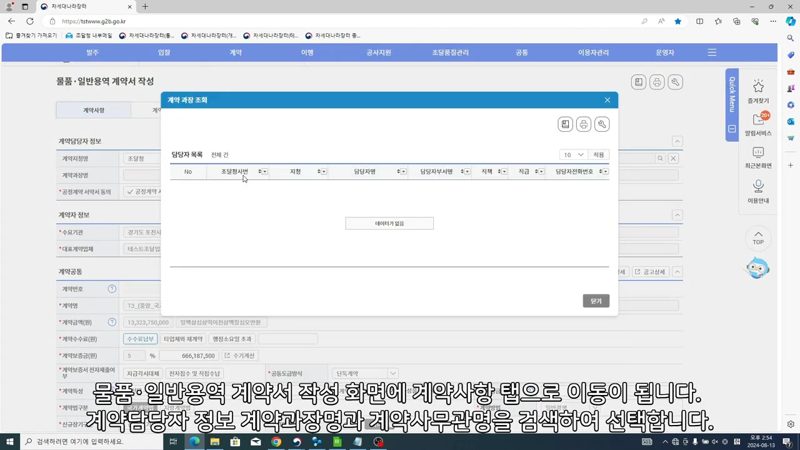Select the 행정소요일 초과 option
The image size is (800, 450).
(x=232, y=339)
